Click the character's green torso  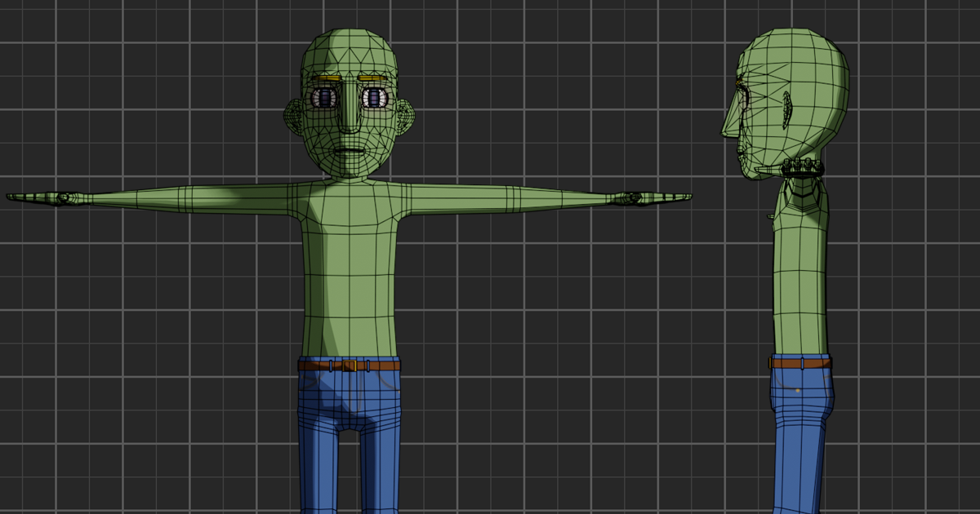pyautogui.click(x=350, y=269)
